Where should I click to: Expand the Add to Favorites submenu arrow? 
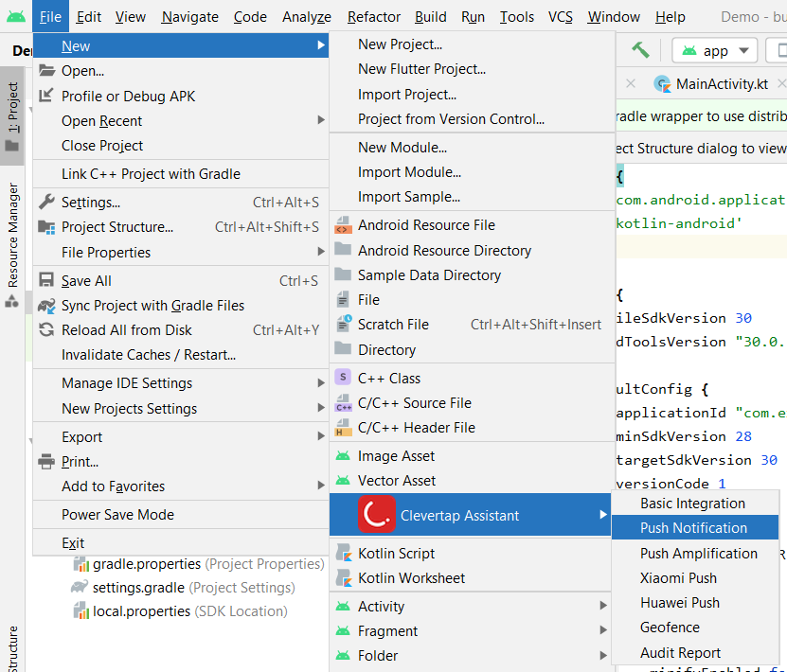coord(321,485)
